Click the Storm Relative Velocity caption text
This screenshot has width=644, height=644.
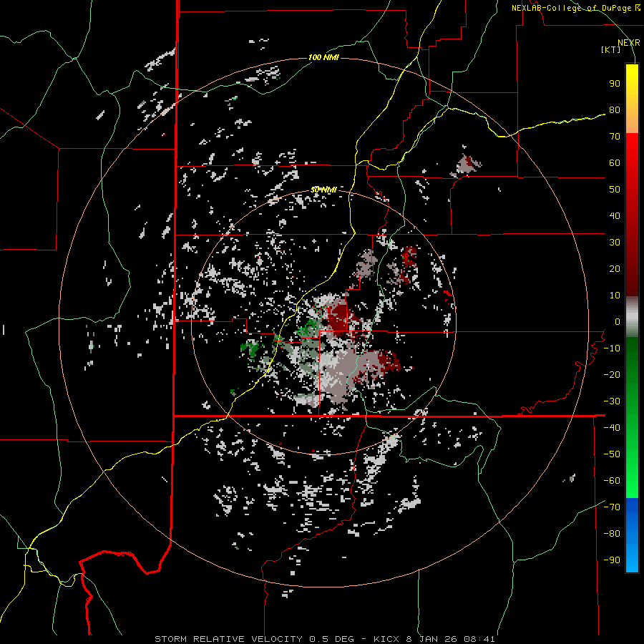[x=325, y=639]
